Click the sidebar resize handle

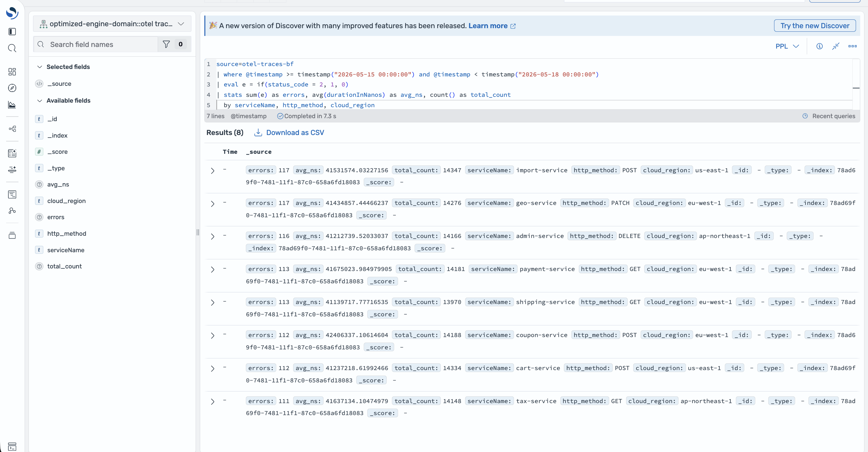pyautogui.click(x=198, y=232)
